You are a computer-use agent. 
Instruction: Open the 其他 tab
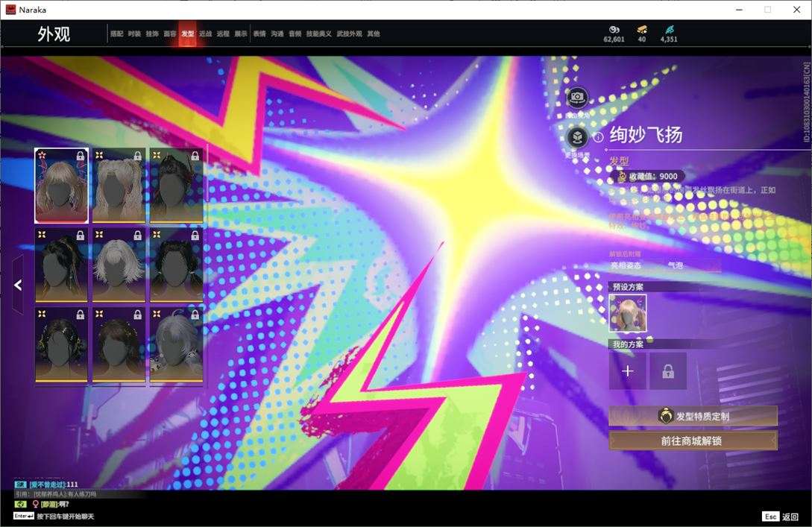point(374,34)
